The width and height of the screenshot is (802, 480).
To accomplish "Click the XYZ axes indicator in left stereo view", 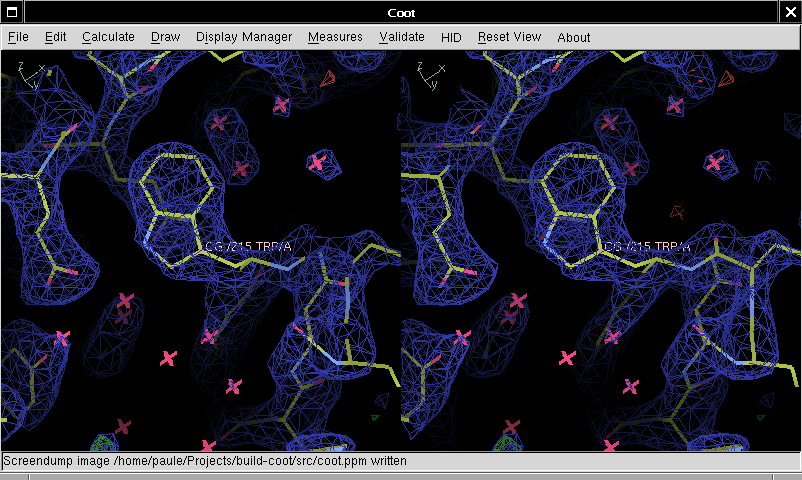I will click(x=30, y=74).
